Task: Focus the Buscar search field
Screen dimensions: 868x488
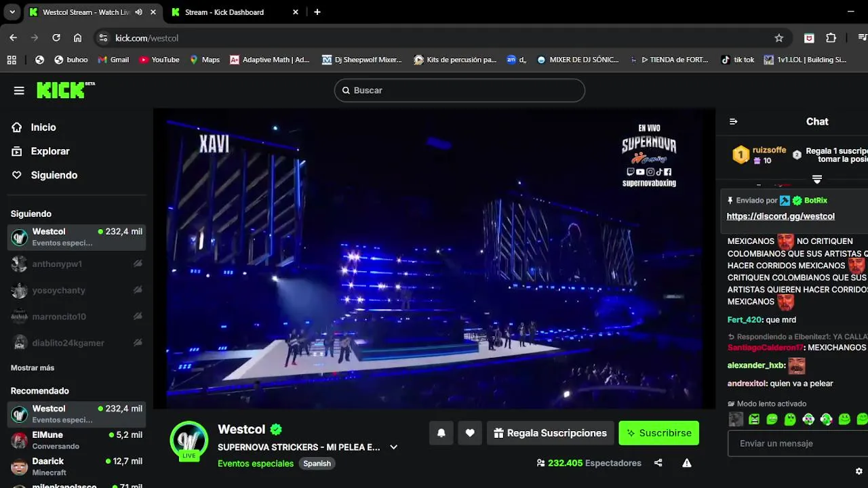Action: (459, 90)
